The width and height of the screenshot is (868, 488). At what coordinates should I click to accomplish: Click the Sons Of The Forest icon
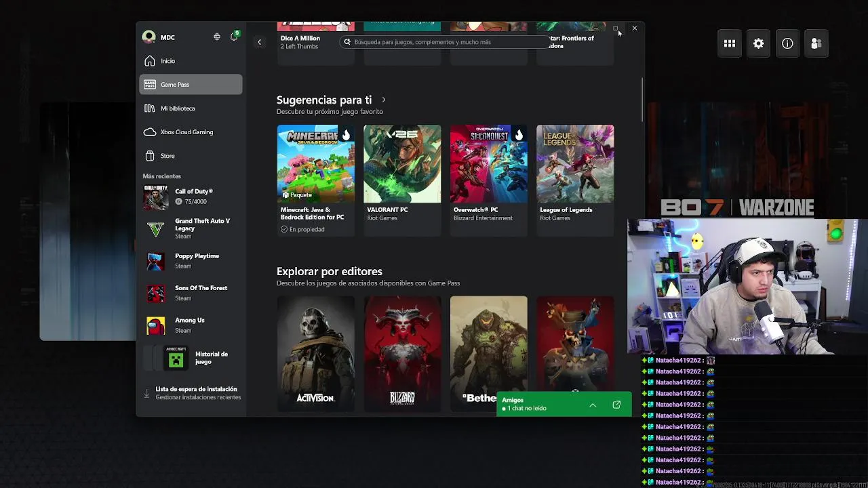[156, 293]
